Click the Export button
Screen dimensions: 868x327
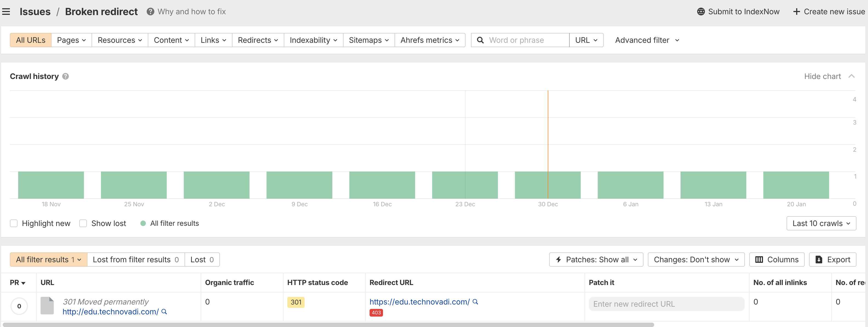tap(833, 260)
